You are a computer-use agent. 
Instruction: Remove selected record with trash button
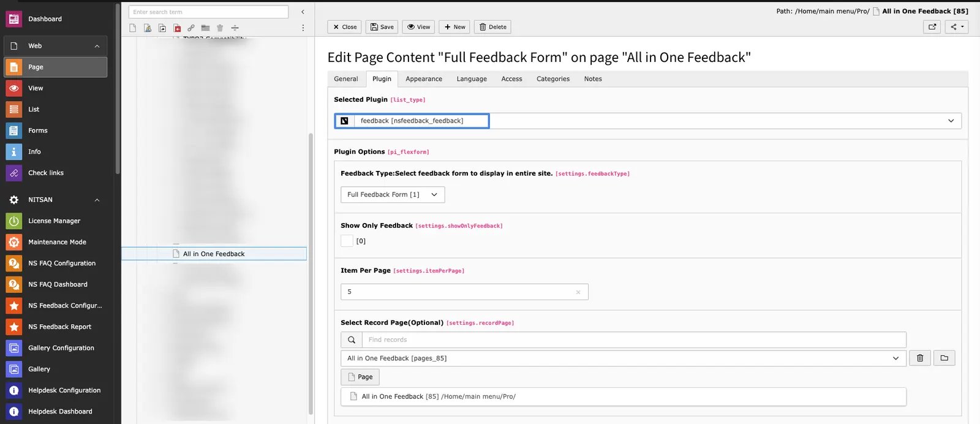920,358
